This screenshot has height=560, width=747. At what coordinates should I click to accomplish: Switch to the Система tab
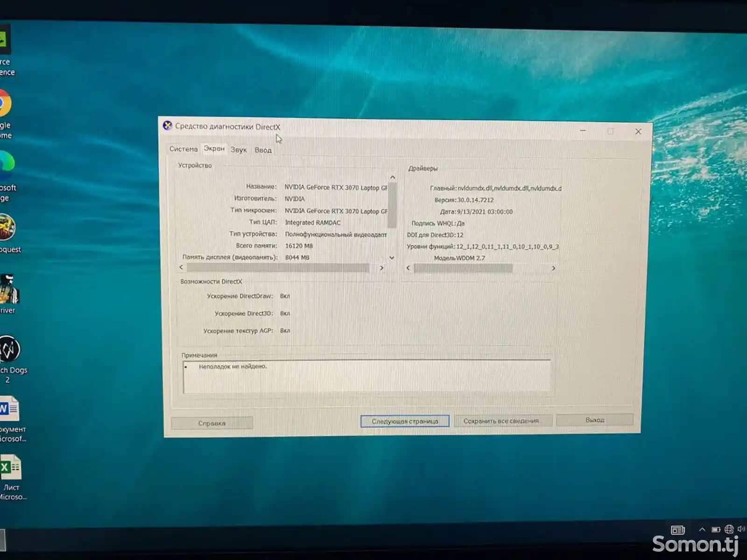tap(183, 149)
